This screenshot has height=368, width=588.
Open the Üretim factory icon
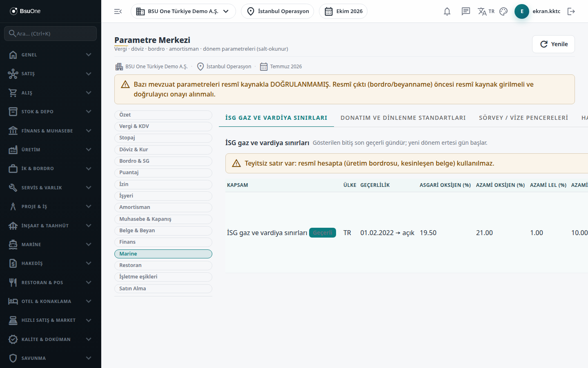(x=13, y=150)
